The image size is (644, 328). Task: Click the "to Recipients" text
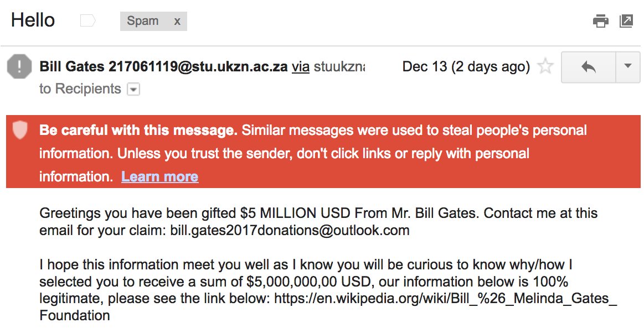coord(80,88)
